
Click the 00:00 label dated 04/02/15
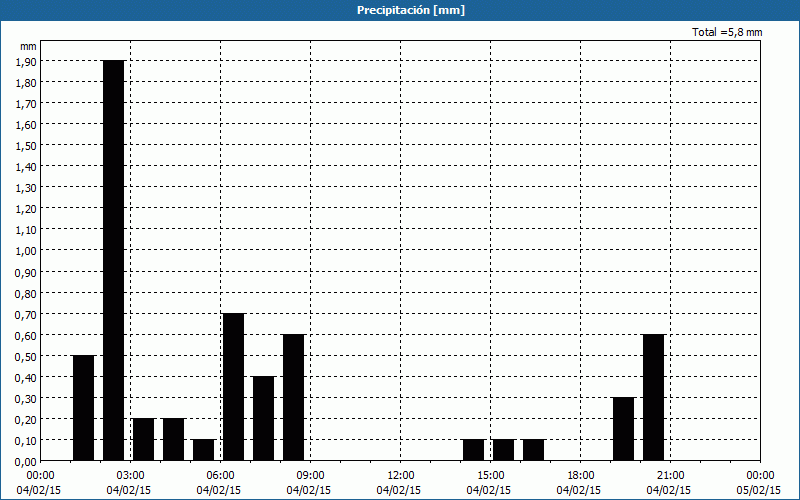tap(40, 476)
